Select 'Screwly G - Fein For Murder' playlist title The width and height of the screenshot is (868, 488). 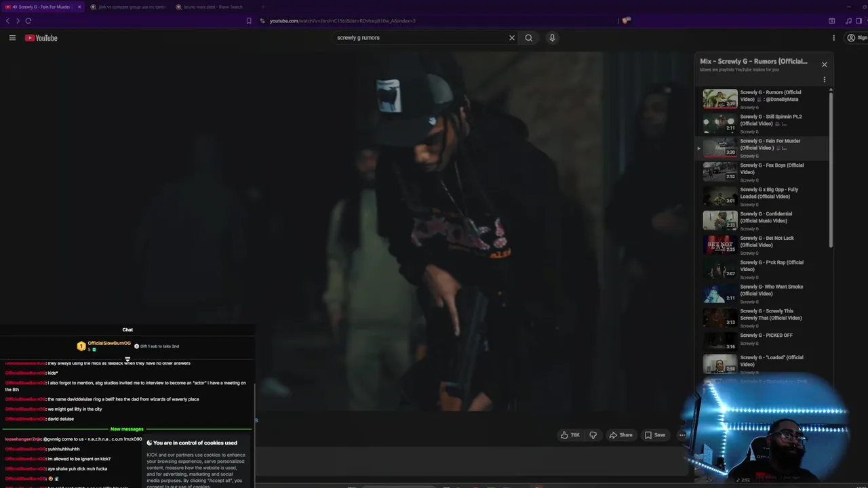tap(770, 144)
